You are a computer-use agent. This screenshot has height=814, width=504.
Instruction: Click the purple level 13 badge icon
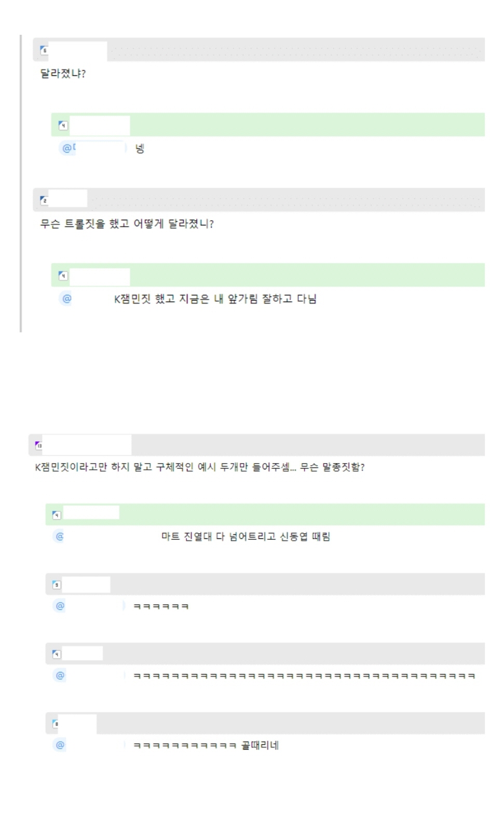pos(38,445)
